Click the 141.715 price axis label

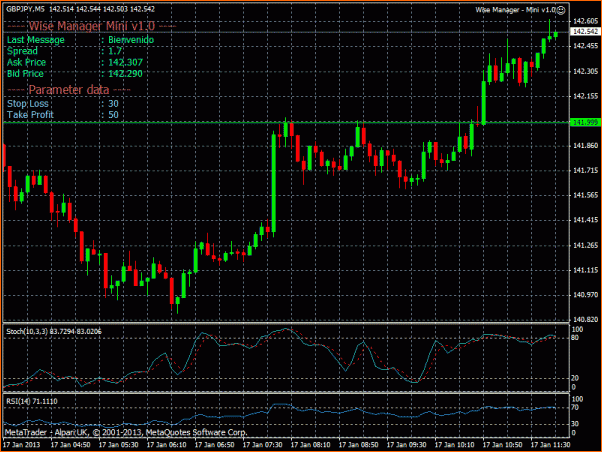tap(585, 171)
